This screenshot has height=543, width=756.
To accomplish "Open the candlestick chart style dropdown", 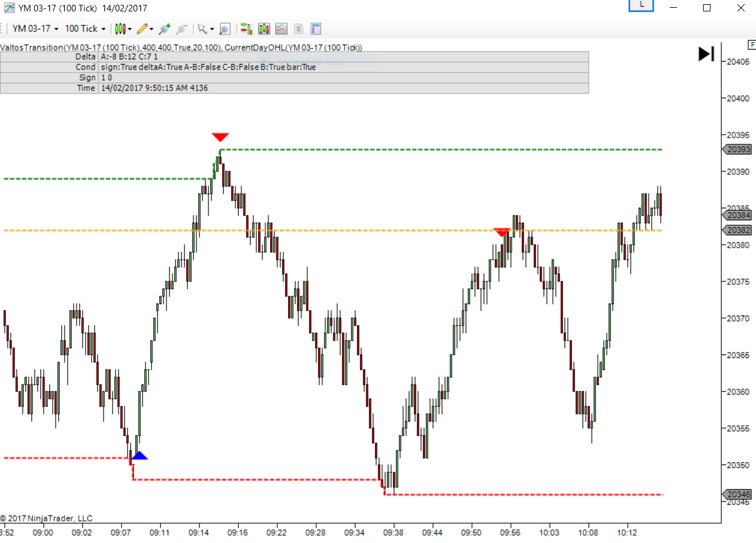I will point(123,29).
